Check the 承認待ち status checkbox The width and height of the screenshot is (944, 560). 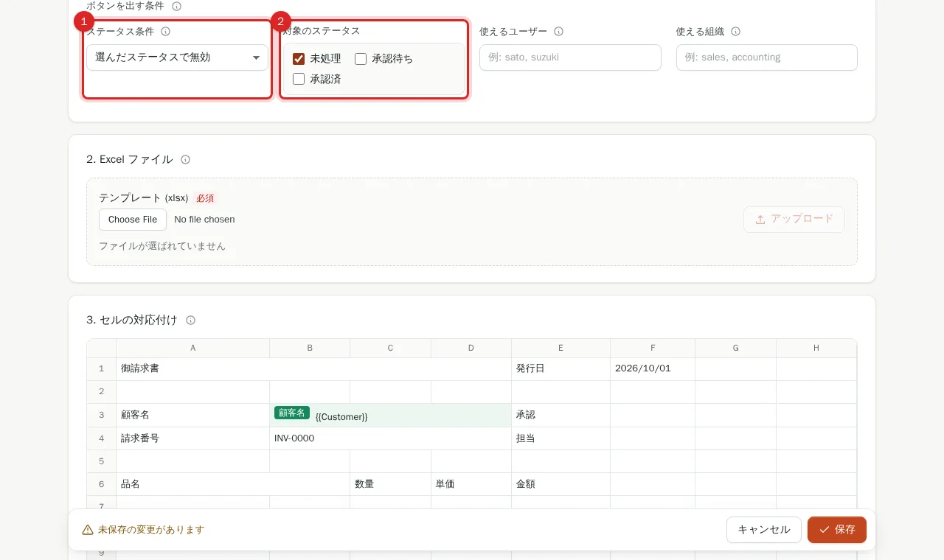click(361, 59)
